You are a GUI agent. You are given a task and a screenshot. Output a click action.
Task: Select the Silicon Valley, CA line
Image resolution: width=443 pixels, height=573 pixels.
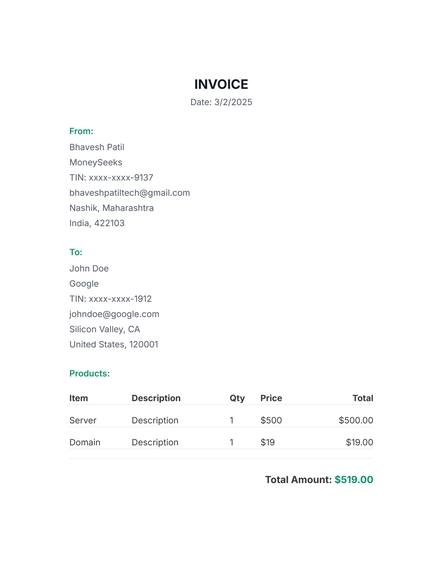coord(105,329)
